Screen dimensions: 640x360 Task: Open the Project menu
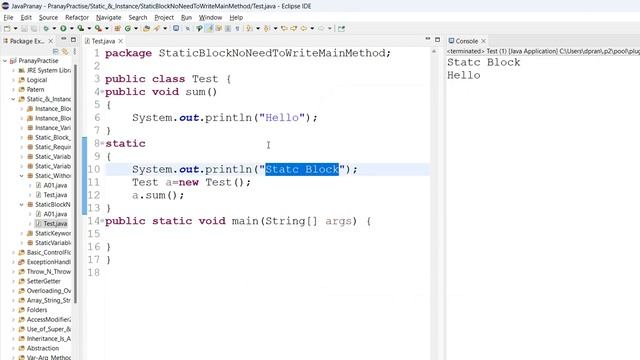pos(164,18)
